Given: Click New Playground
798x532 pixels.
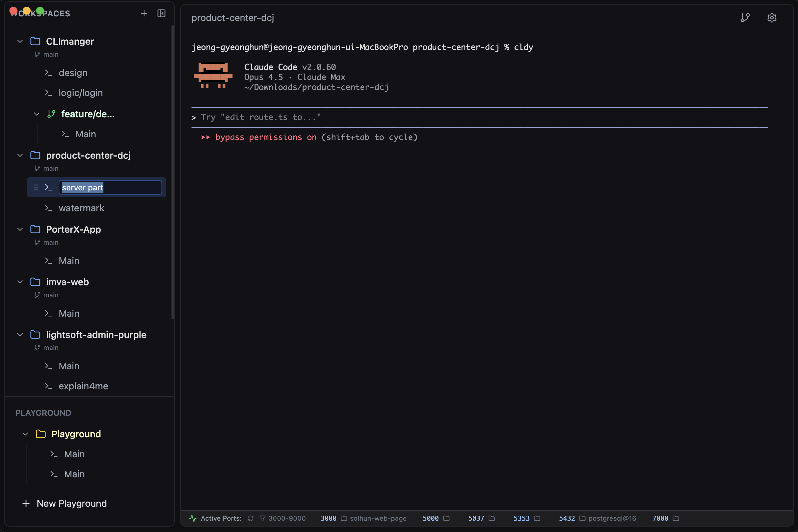Looking at the screenshot, I should coord(71,503).
